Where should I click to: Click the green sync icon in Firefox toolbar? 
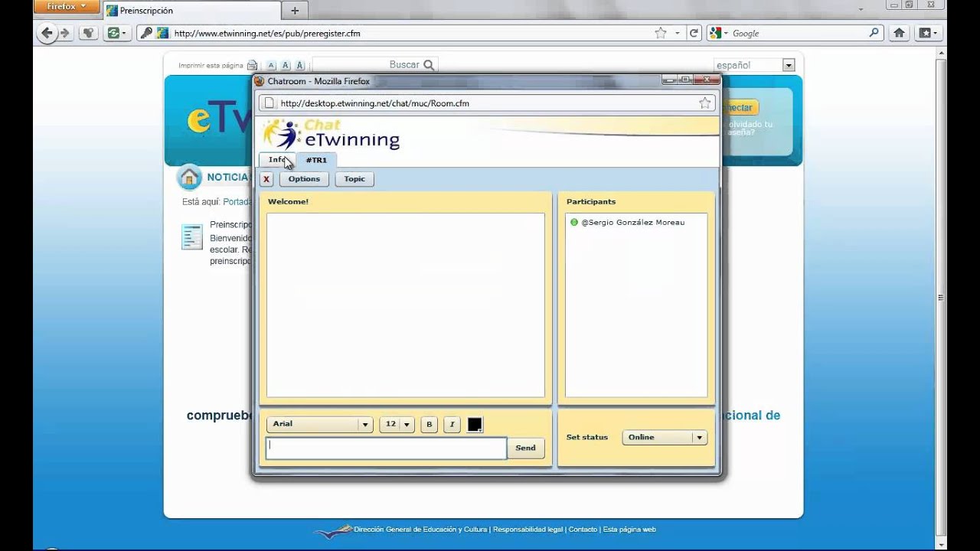113,33
